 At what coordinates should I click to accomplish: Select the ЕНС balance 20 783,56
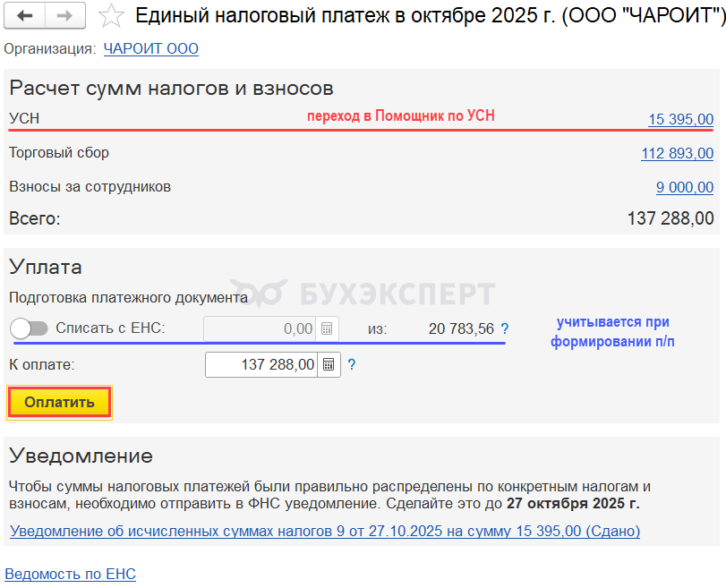461,328
